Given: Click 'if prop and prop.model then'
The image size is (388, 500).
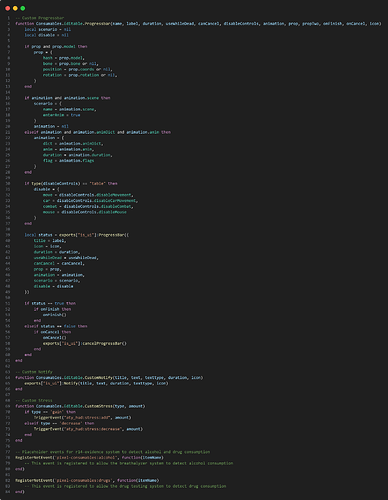Looking at the screenshot, I should pyautogui.click(x=56, y=46).
